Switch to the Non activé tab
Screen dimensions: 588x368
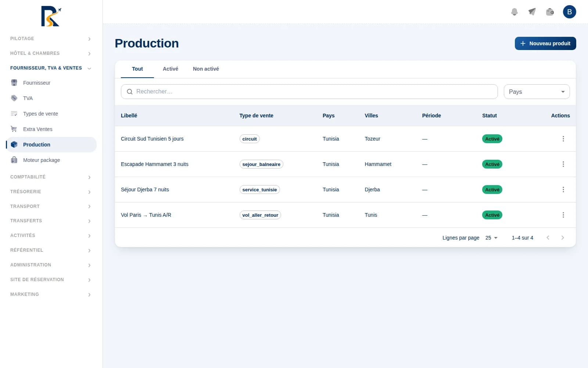[x=206, y=69]
